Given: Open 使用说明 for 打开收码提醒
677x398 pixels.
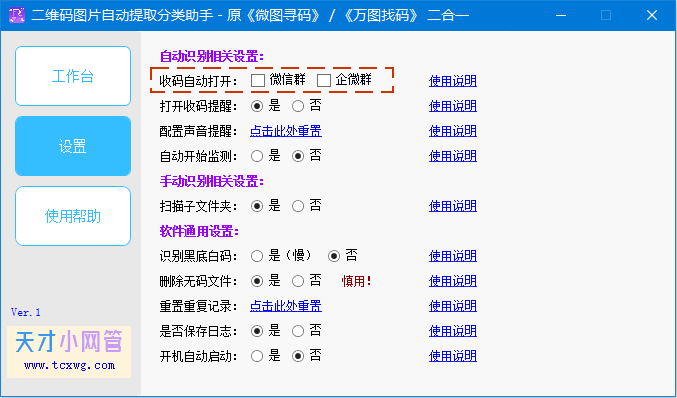Looking at the screenshot, I should (x=452, y=106).
